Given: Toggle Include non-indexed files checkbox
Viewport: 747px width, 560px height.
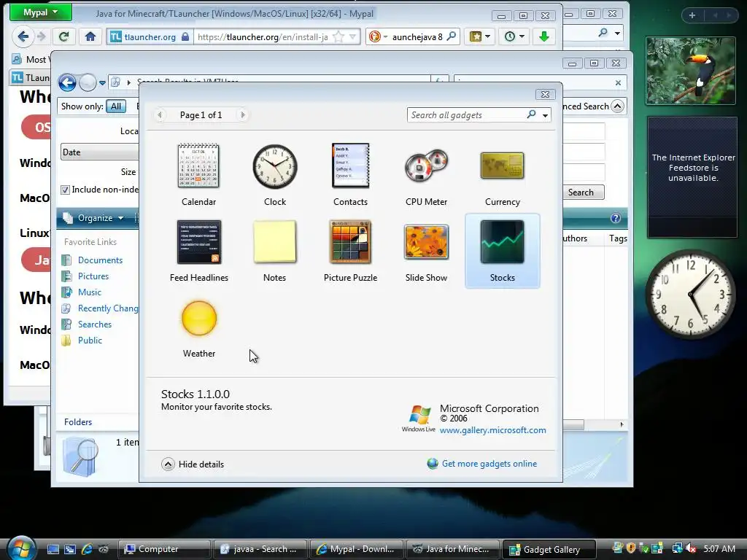Looking at the screenshot, I should (65, 190).
